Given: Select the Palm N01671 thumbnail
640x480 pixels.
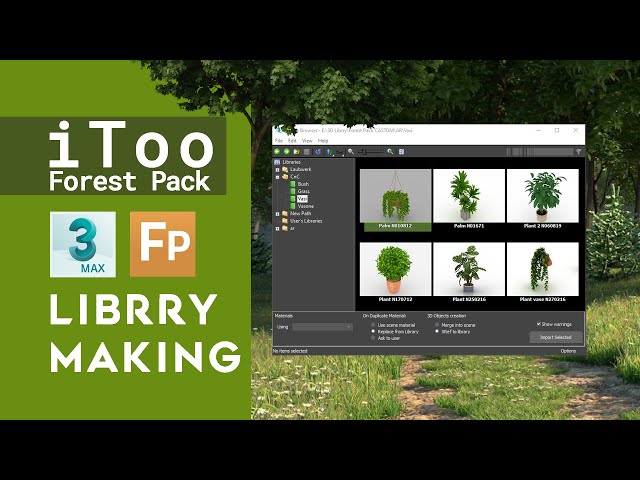Looking at the screenshot, I should [469, 196].
